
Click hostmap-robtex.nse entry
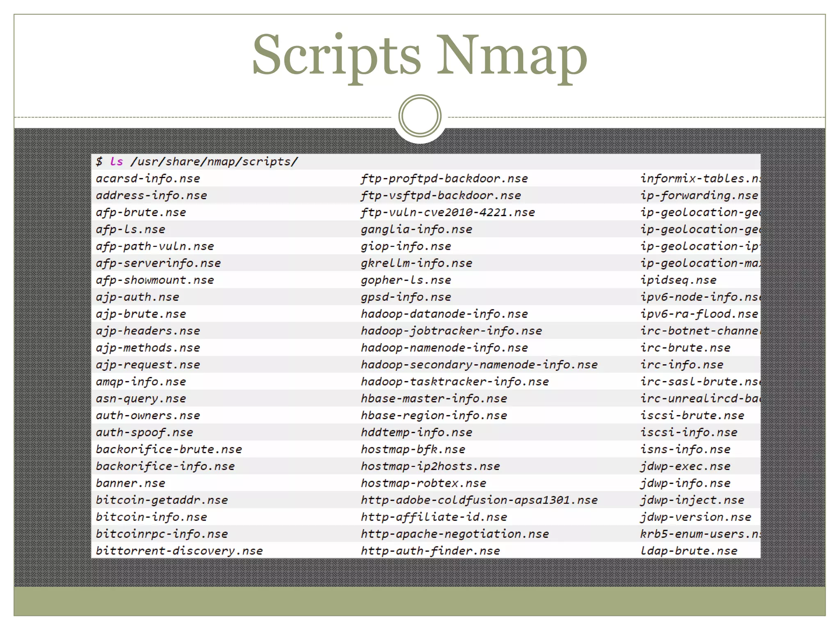423,483
